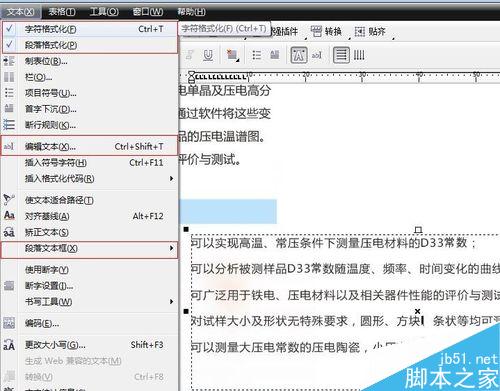Click text line 可广泛用于铁电、压电材料
This screenshot has width=500, height=391.
coord(345,295)
